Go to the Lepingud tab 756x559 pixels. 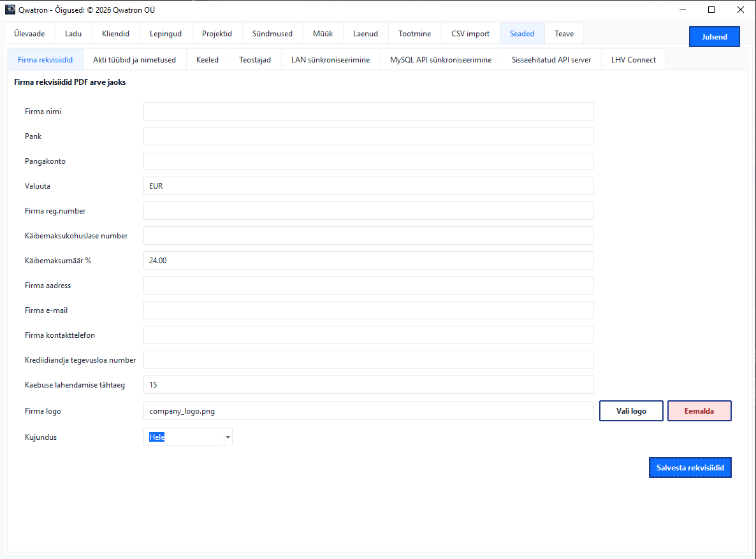pos(166,34)
